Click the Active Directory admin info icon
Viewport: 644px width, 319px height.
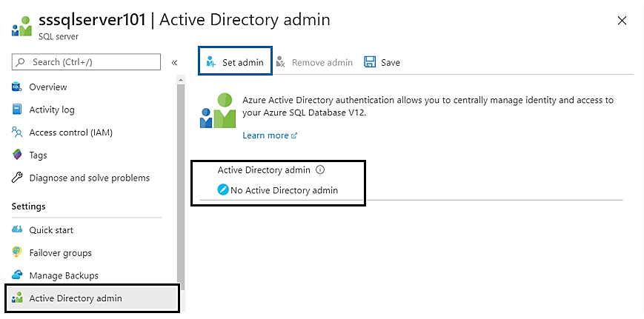[x=320, y=169]
